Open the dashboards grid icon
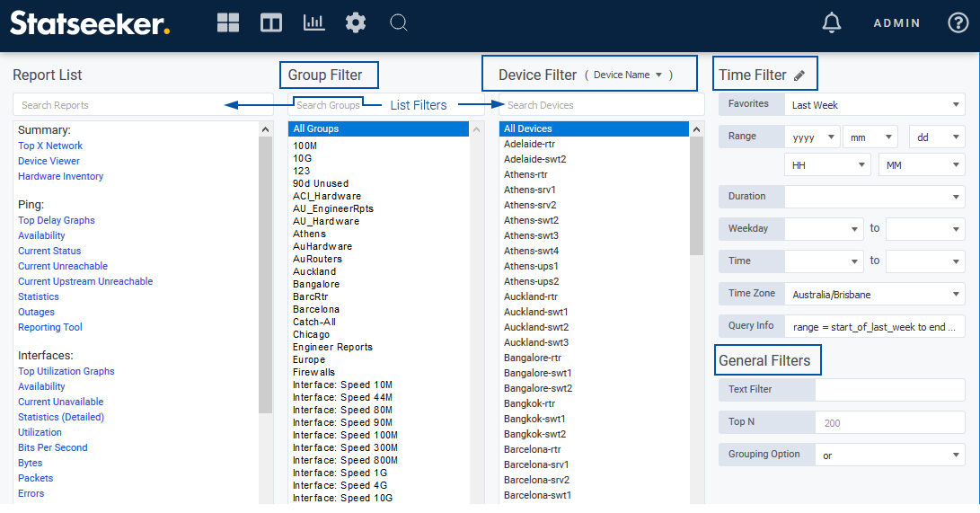This screenshot has height=513, width=980. click(x=228, y=23)
